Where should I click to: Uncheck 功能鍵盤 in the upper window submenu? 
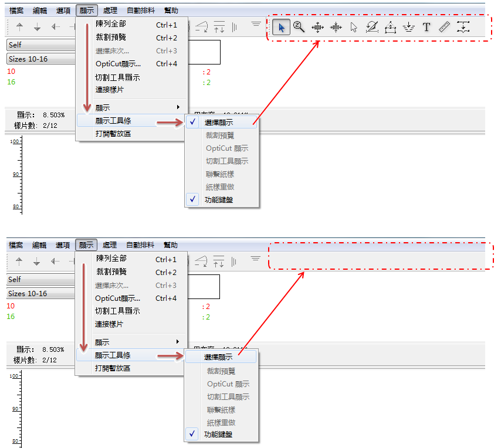(x=221, y=199)
